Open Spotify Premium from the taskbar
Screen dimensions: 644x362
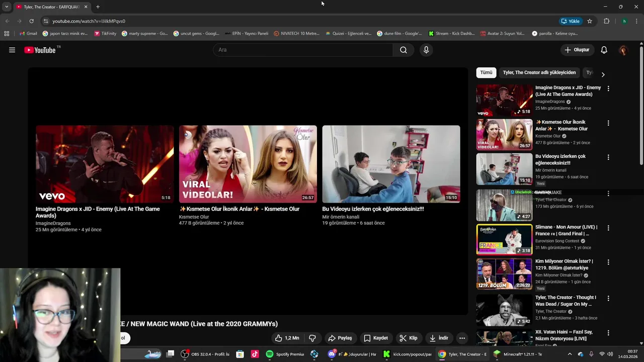click(x=285, y=354)
